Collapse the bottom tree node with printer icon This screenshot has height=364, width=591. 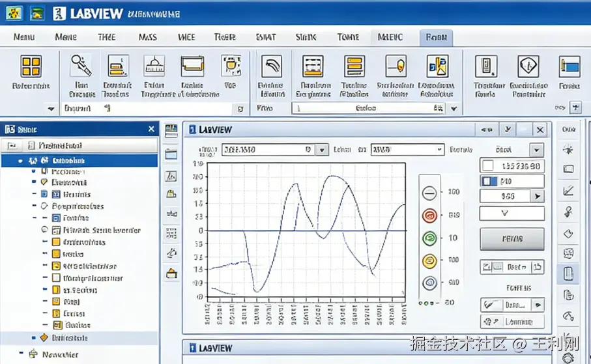pyautogui.click(x=21, y=354)
